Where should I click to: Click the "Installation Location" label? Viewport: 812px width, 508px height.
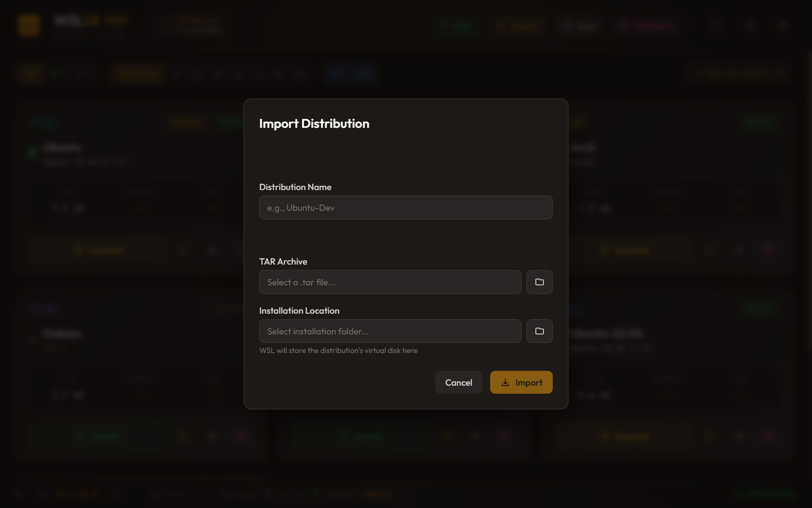[299, 311]
